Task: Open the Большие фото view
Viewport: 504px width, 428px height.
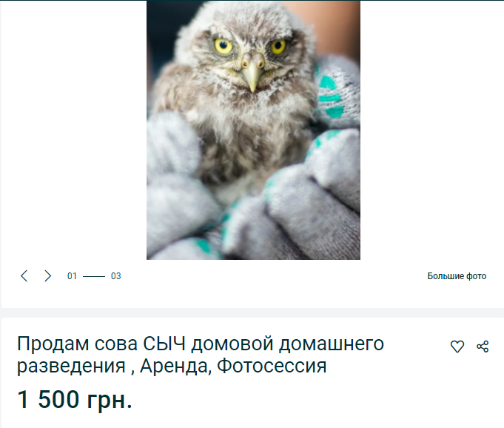Action: click(x=457, y=276)
